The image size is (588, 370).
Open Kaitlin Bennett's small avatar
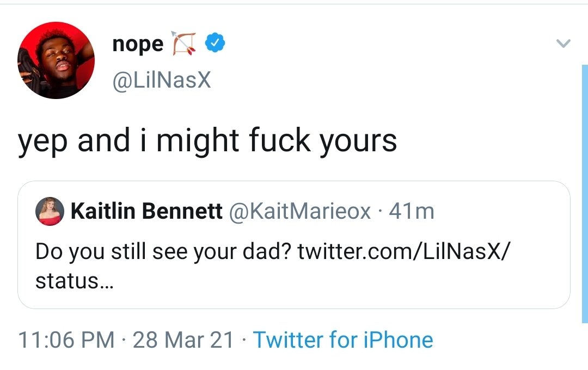click(50, 211)
